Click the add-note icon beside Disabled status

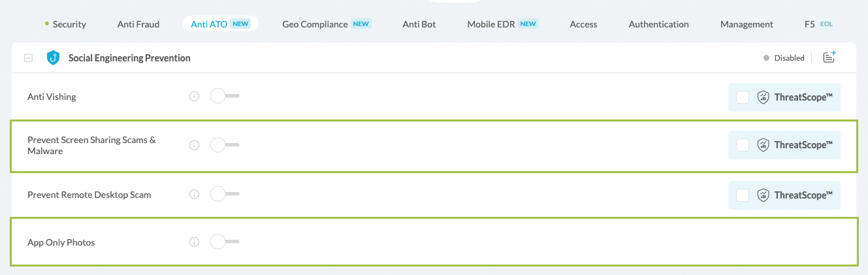pyautogui.click(x=829, y=57)
